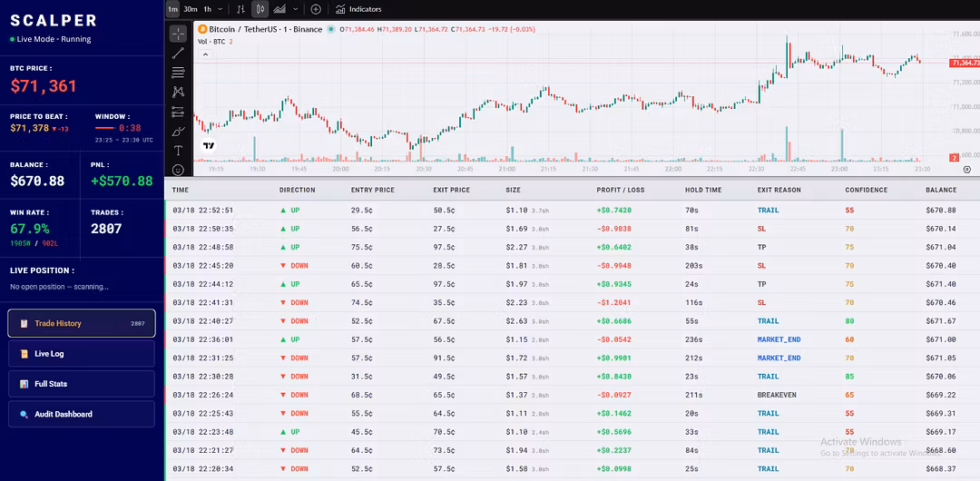This screenshot has height=481, width=980.
Task: Select the XABCD patterns tool
Action: [178, 92]
